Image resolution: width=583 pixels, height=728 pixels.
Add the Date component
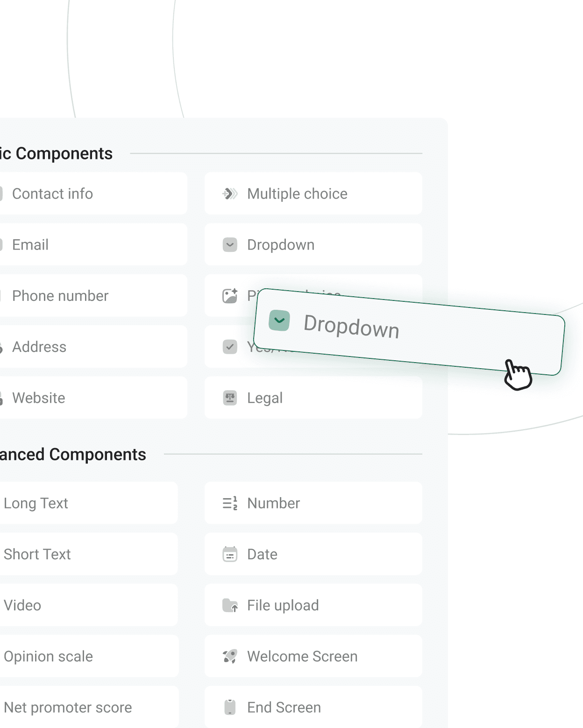click(x=313, y=554)
